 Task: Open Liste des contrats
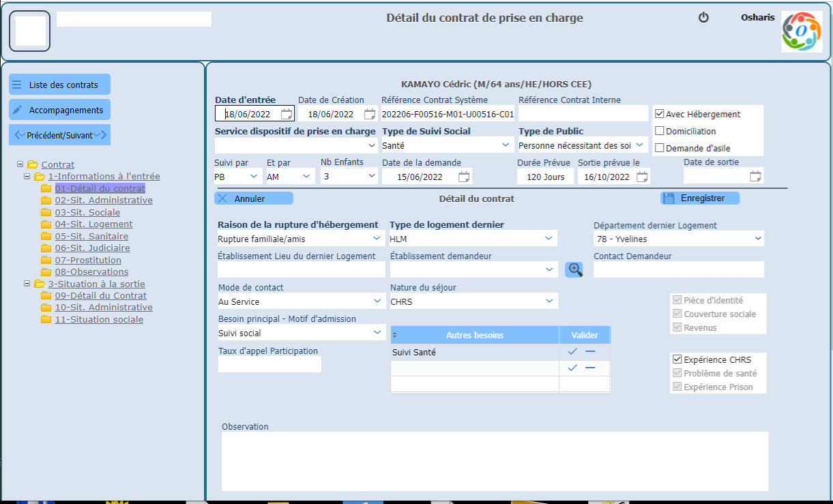(x=59, y=85)
